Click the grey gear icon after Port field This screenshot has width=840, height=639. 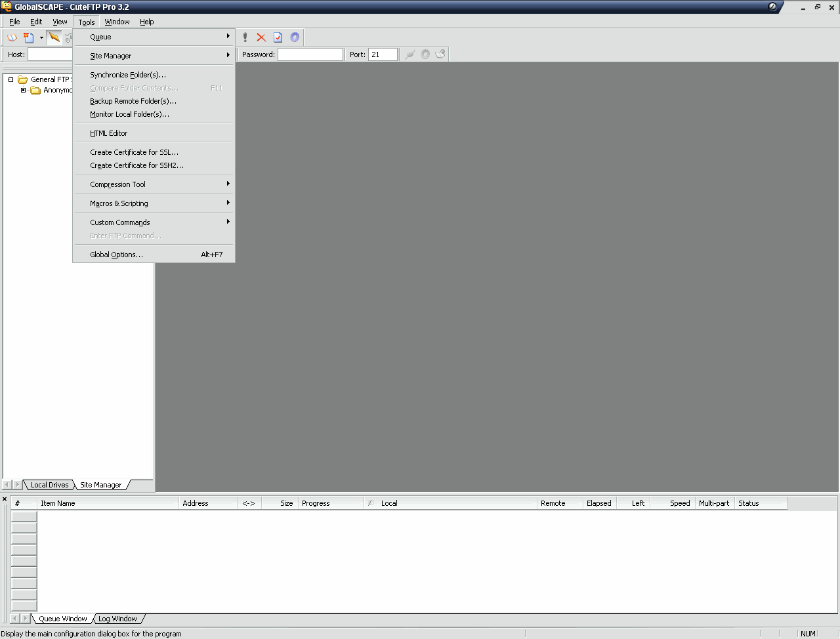pos(425,54)
